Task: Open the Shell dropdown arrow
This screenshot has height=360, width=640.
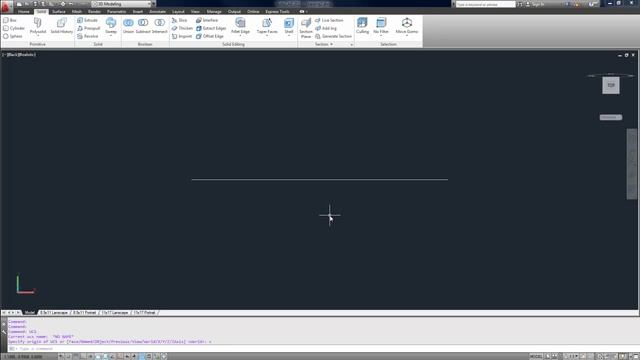Action: point(289,35)
